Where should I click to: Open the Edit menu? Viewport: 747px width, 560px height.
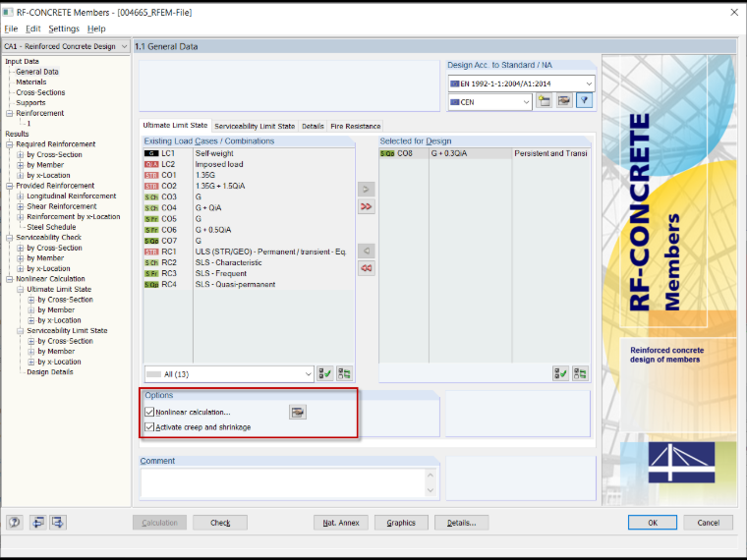32,28
